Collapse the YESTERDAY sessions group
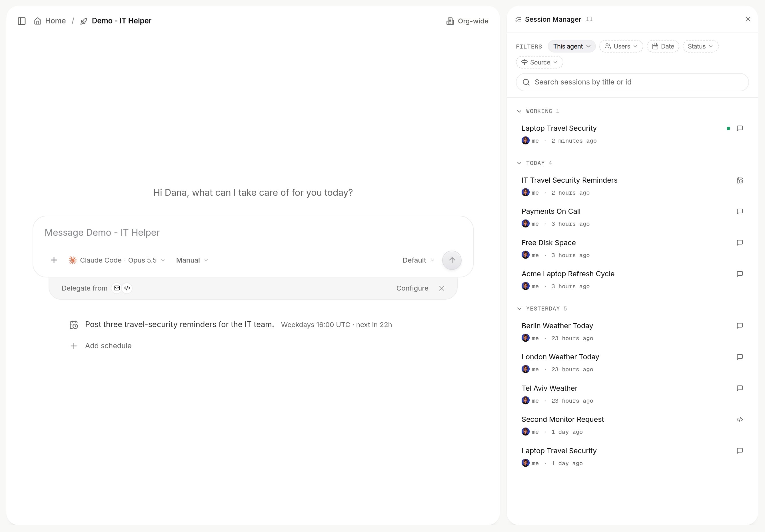Screen dimensions: 765x532 pos(519,309)
